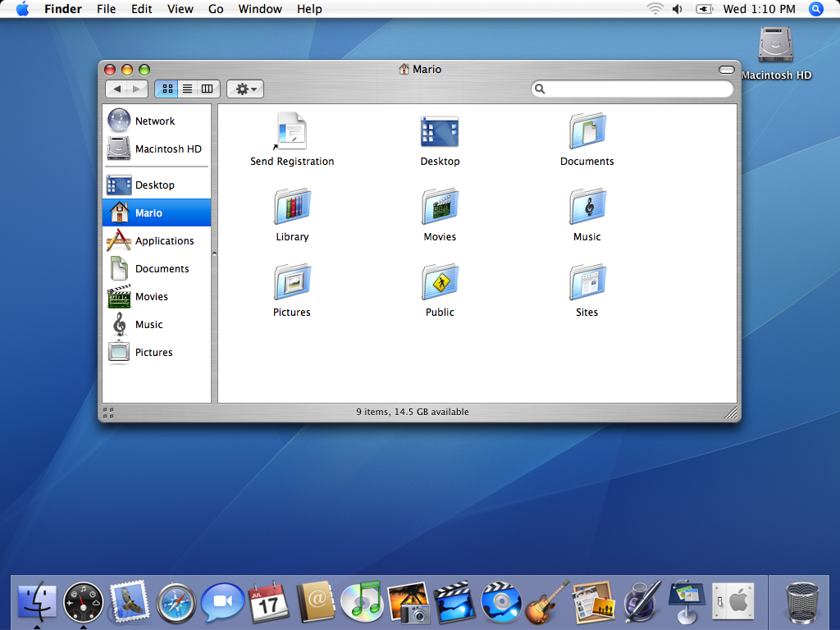Image resolution: width=840 pixels, height=630 pixels.
Task: Select Macintosh HD in the Finder sidebar
Action: [157, 148]
